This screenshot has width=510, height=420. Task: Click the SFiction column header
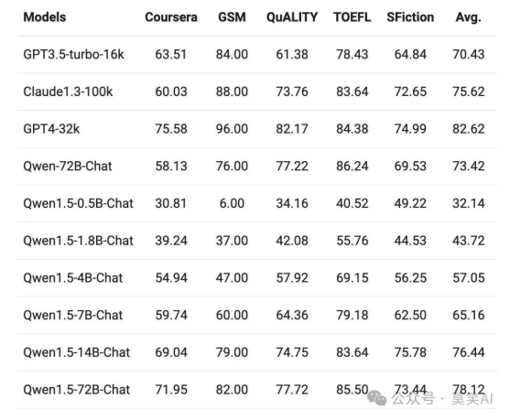pos(410,17)
